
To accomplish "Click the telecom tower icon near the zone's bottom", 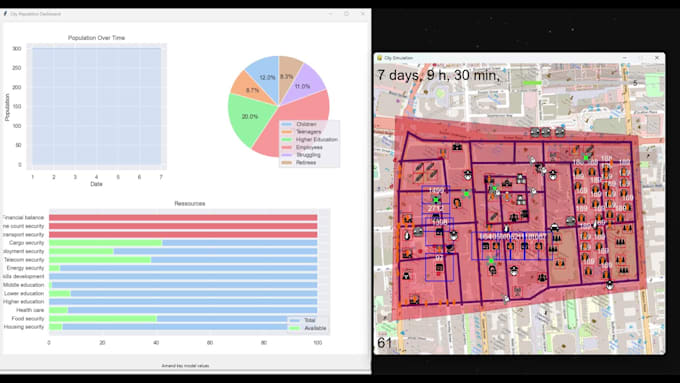I will click(x=517, y=291).
